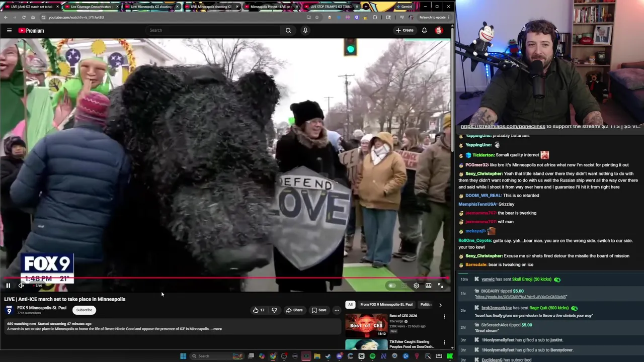Viewport: 644px width, 362px height.
Task: Start voice search with the microphone icon
Action: 305,30
